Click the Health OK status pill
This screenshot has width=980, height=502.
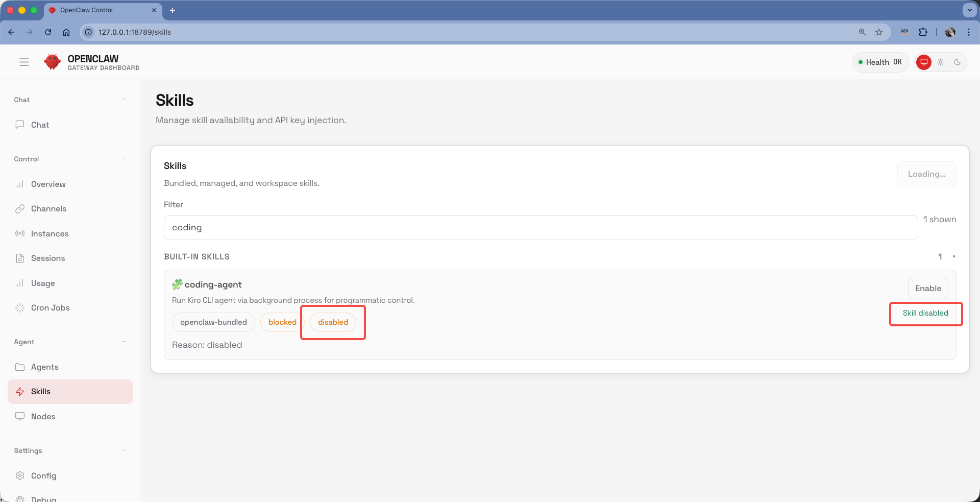click(x=880, y=62)
